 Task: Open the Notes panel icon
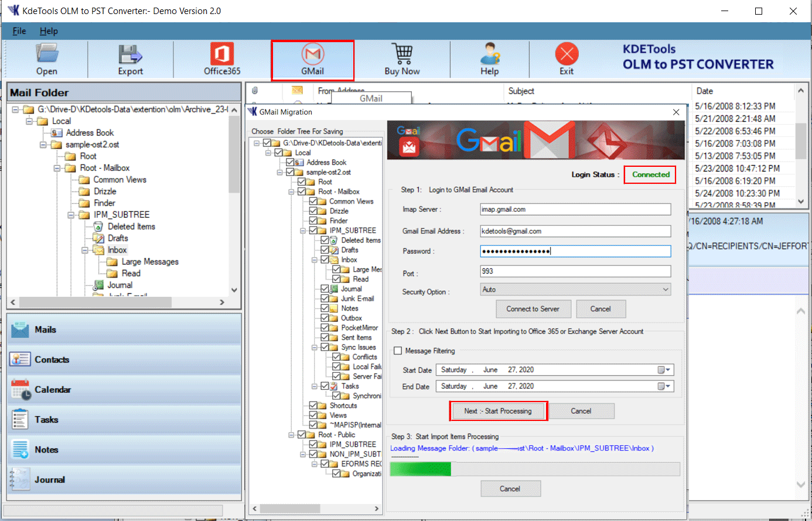tap(20, 450)
